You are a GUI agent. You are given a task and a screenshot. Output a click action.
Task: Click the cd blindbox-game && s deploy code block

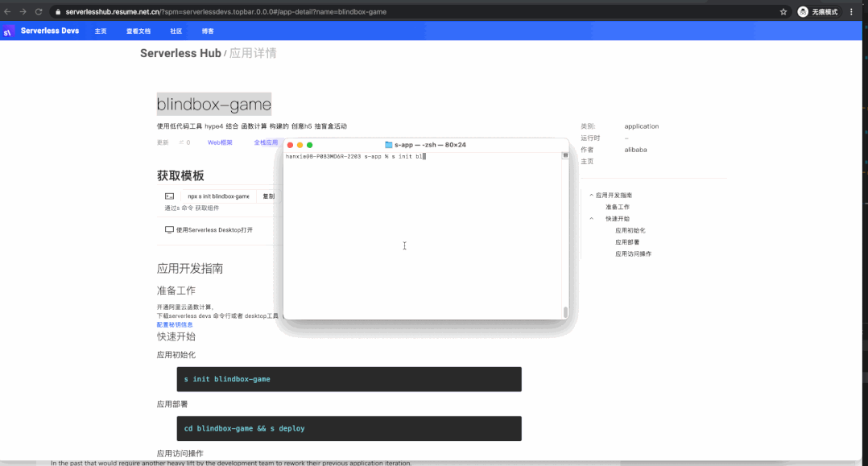349,428
